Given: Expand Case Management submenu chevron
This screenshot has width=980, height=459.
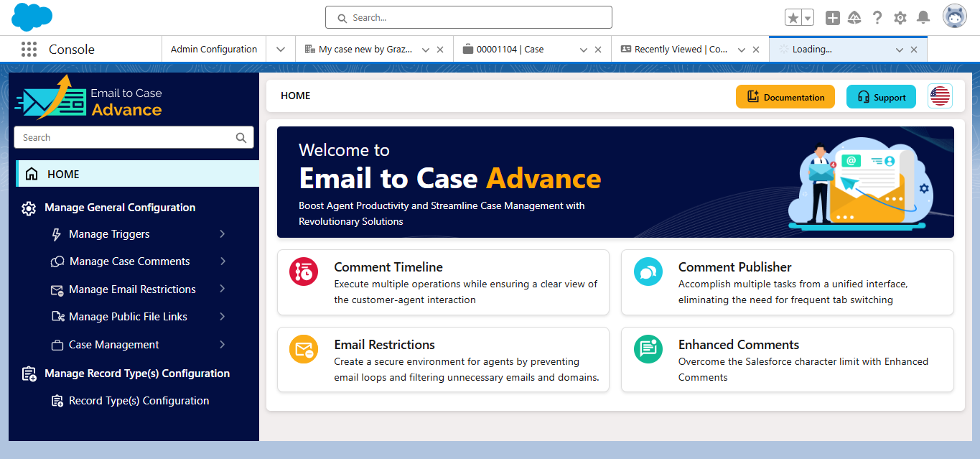Looking at the screenshot, I should click(223, 345).
